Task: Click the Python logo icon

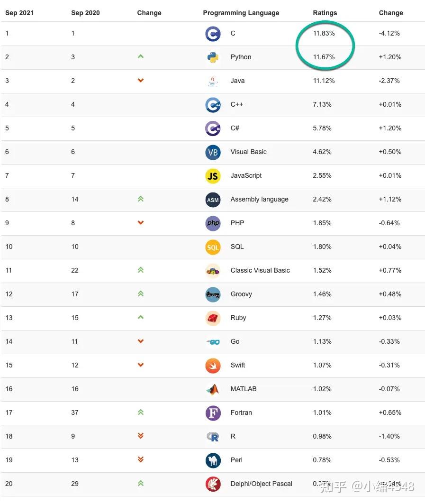Action: click(x=213, y=57)
